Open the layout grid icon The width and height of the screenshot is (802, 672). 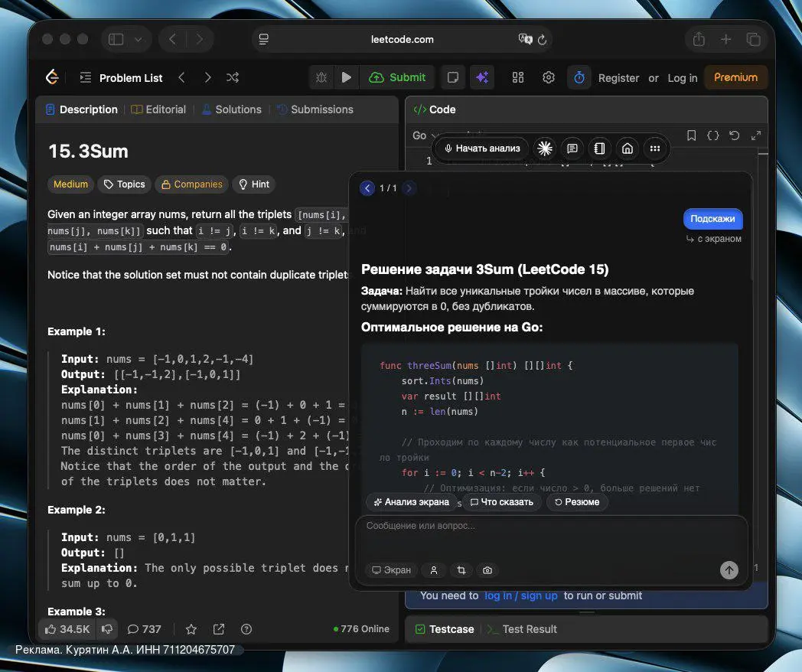[x=518, y=77]
